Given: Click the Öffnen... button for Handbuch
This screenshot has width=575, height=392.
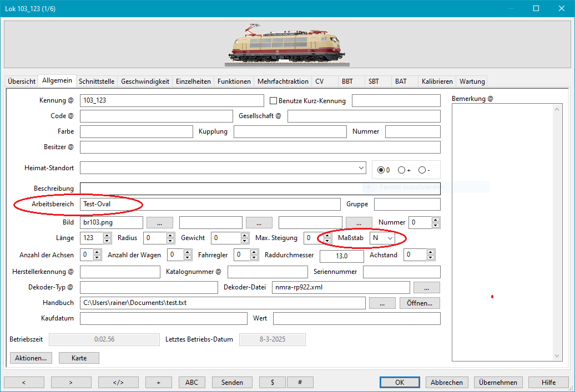Looking at the screenshot, I should (x=420, y=303).
